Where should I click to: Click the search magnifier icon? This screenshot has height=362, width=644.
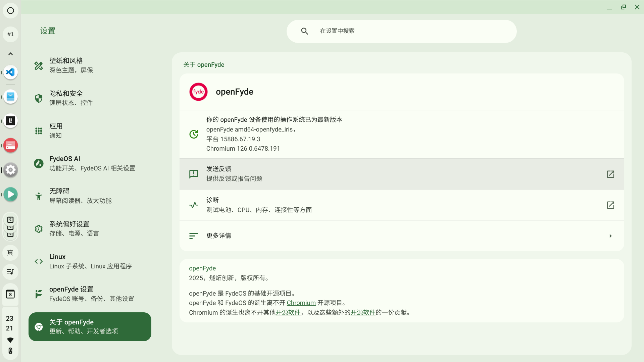pos(304,31)
